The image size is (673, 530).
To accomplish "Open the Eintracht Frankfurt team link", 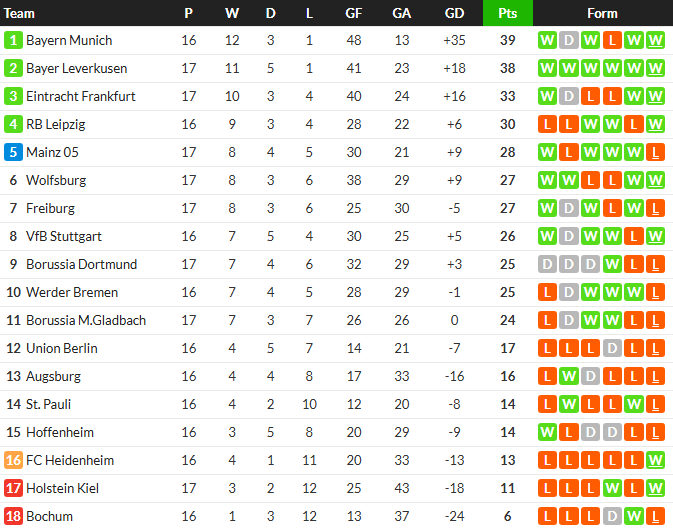I will point(80,97).
